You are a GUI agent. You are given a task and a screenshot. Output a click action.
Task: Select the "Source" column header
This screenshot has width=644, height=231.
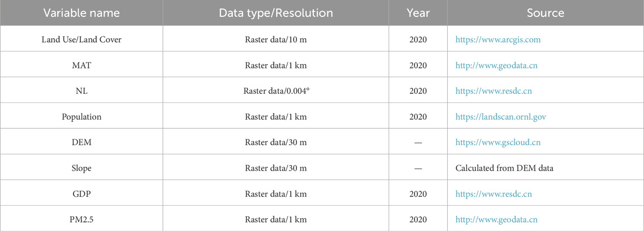(x=545, y=13)
